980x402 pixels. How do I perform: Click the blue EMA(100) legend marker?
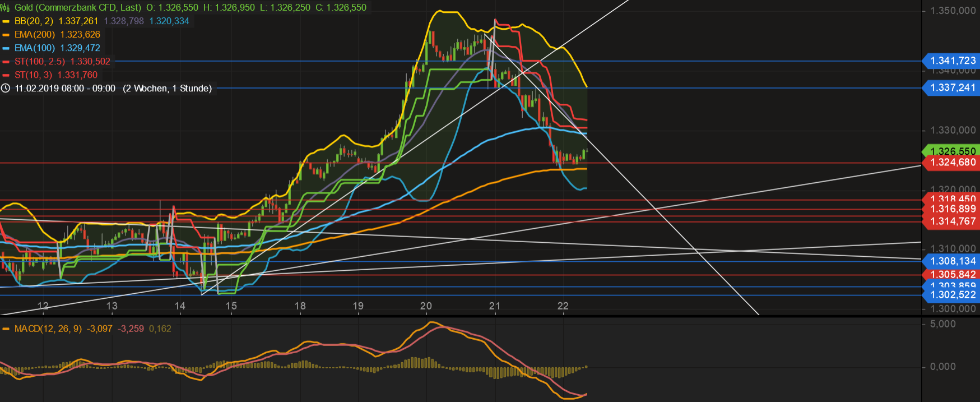[x=6, y=48]
